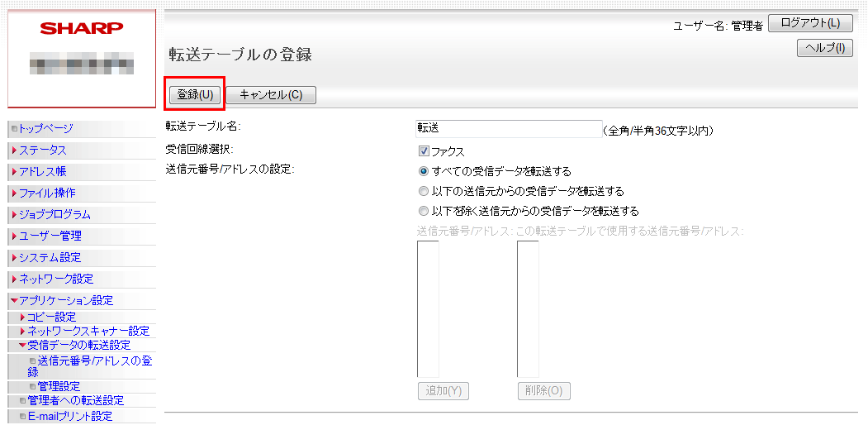Go to トップページ in sidebar
Screen dimensions: 868x425
click(45, 128)
